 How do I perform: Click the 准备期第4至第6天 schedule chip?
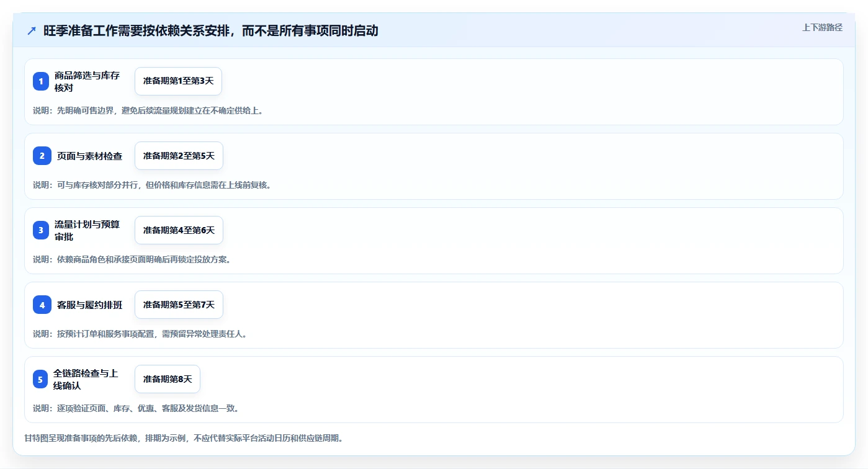click(179, 230)
